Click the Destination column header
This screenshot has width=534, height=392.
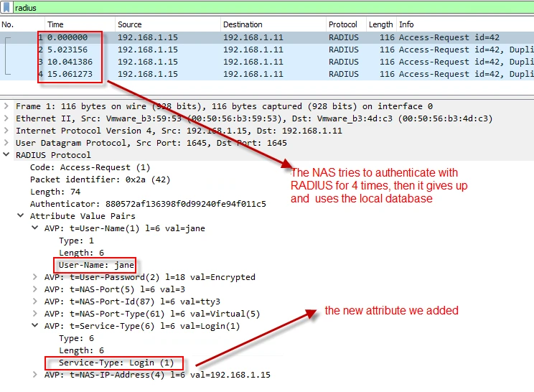point(243,24)
